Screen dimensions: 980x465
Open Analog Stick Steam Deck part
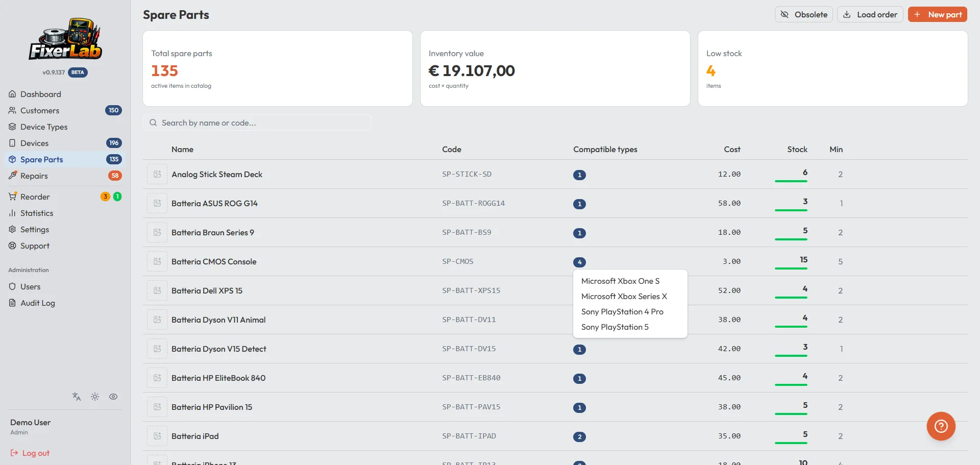217,174
